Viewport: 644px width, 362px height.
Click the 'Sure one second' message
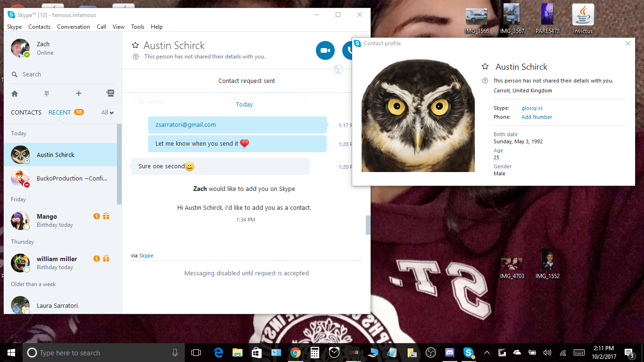220,166
